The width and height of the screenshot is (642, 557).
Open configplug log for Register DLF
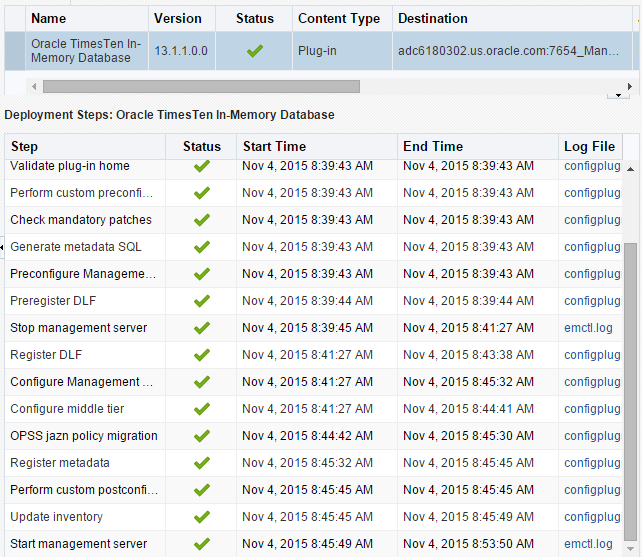(x=592, y=355)
